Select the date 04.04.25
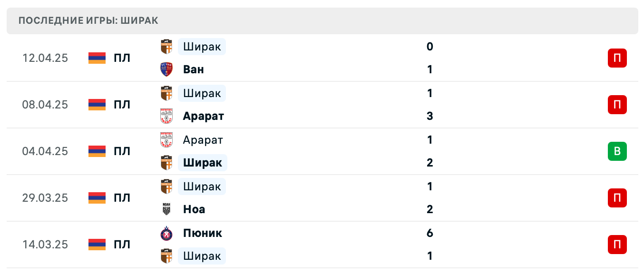Image resolution: width=644 pixels, height=275 pixels. 45,151
